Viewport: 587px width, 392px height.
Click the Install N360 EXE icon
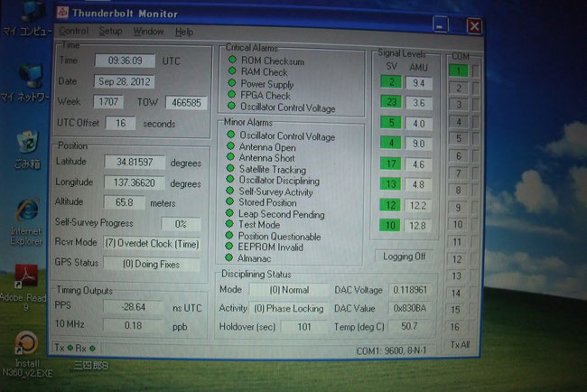pos(25,346)
